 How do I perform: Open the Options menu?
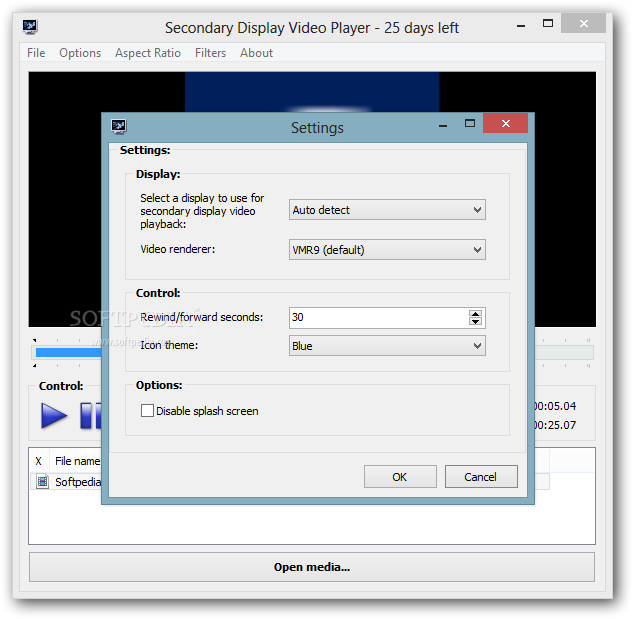coord(80,53)
